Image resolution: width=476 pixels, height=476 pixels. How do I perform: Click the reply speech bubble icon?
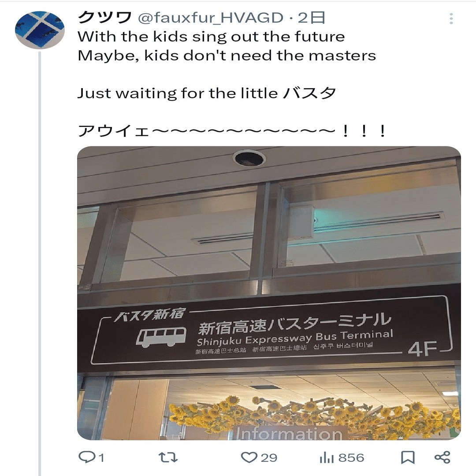tap(87, 457)
